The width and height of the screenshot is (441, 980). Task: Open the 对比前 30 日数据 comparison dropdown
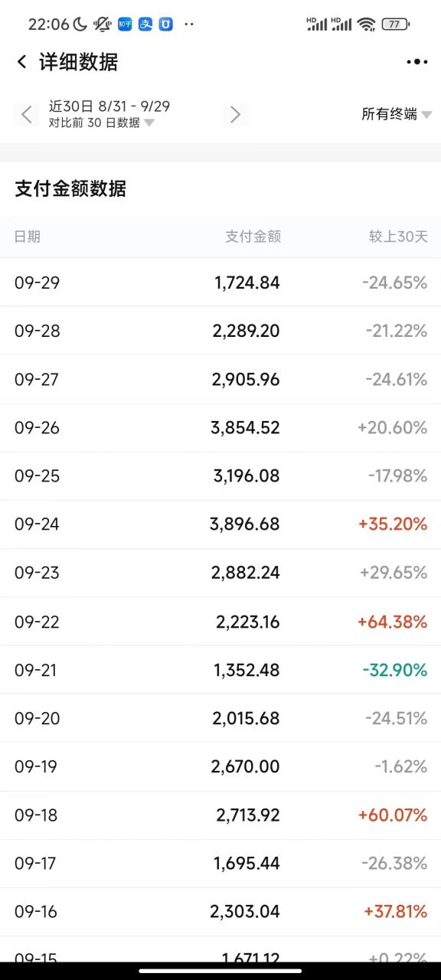click(101, 122)
